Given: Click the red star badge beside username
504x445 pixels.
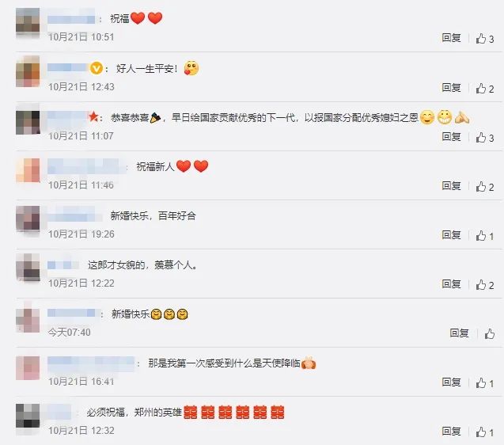Looking at the screenshot, I should point(93,116).
